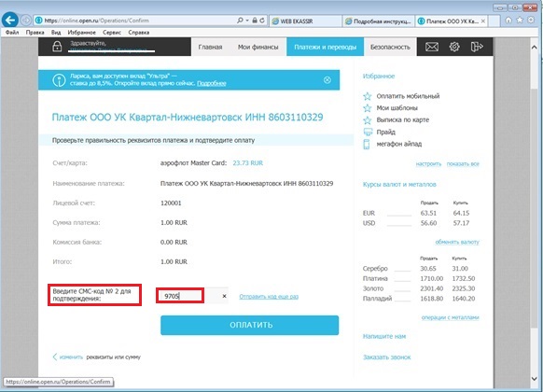The width and height of the screenshot is (543, 392).
Task: Click Подробнее link in banner
Action: click(212, 83)
